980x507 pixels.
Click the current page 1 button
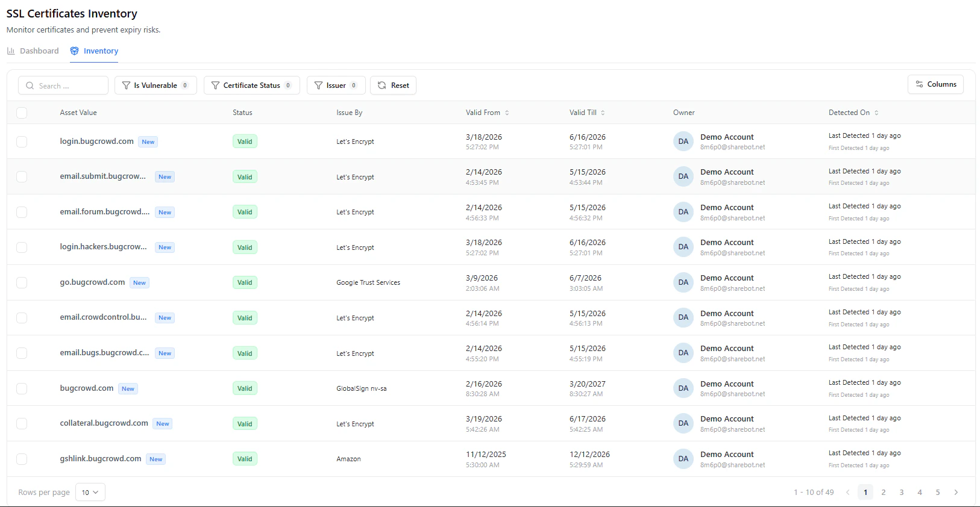pyautogui.click(x=865, y=493)
